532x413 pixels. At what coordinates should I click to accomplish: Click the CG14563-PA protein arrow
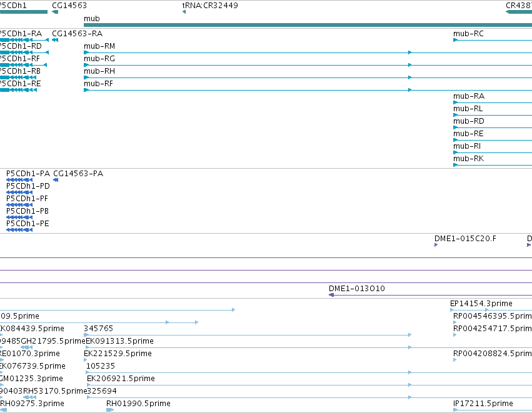point(56,180)
